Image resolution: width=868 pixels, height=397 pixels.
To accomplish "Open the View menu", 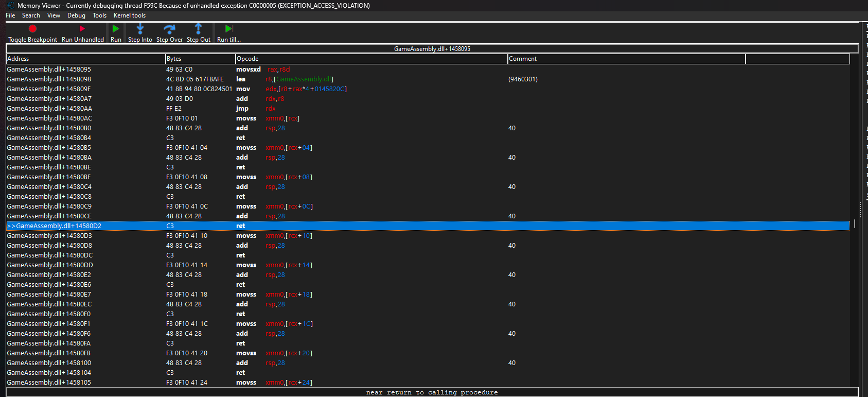I will (54, 15).
